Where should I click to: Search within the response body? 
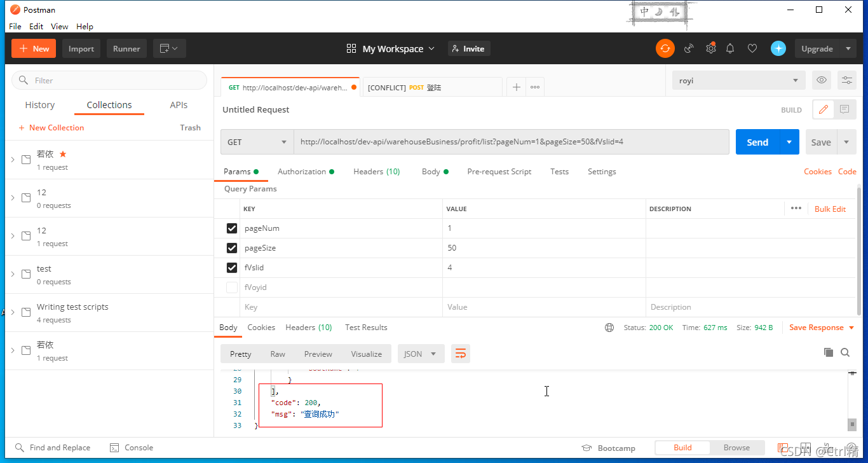click(x=845, y=352)
